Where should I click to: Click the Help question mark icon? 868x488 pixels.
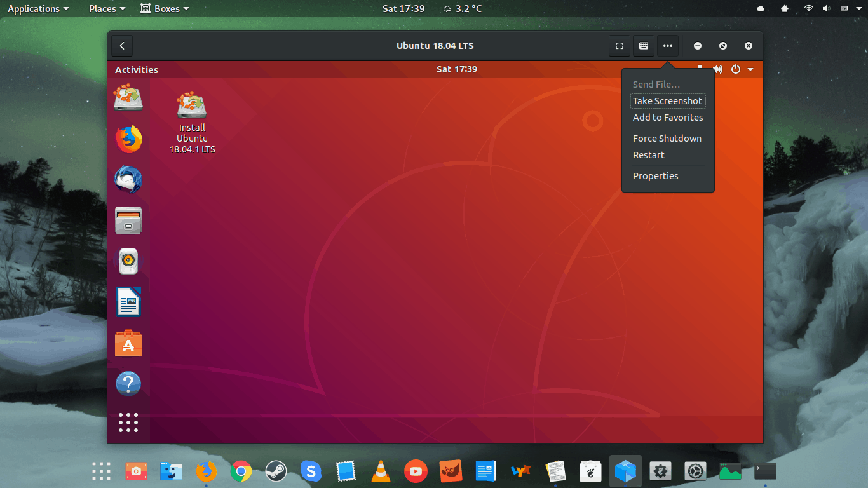click(x=128, y=384)
